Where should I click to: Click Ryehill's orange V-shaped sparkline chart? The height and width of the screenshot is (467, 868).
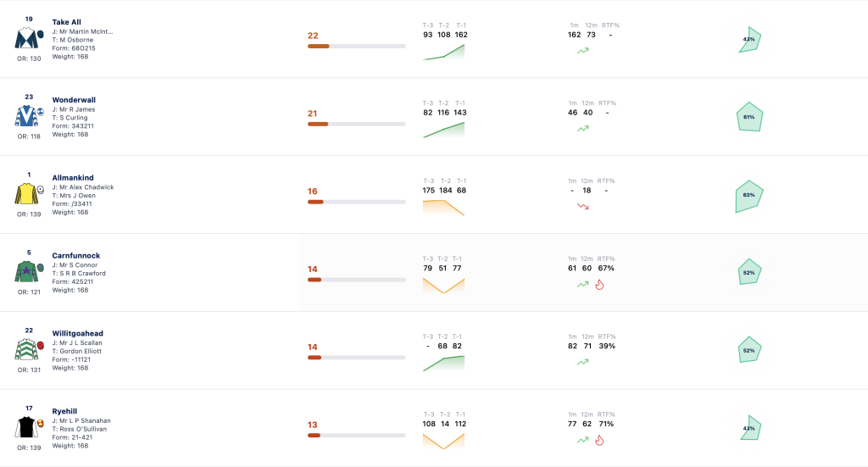click(443, 442)
